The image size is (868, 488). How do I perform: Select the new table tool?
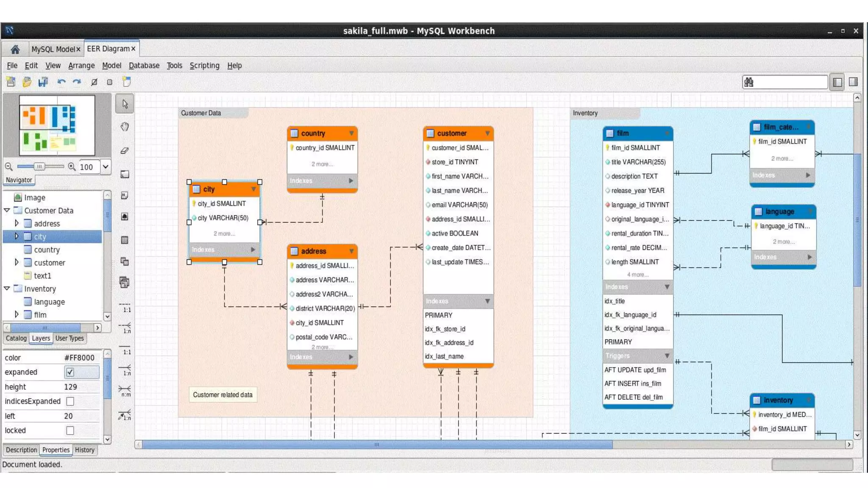pos(125,240)
